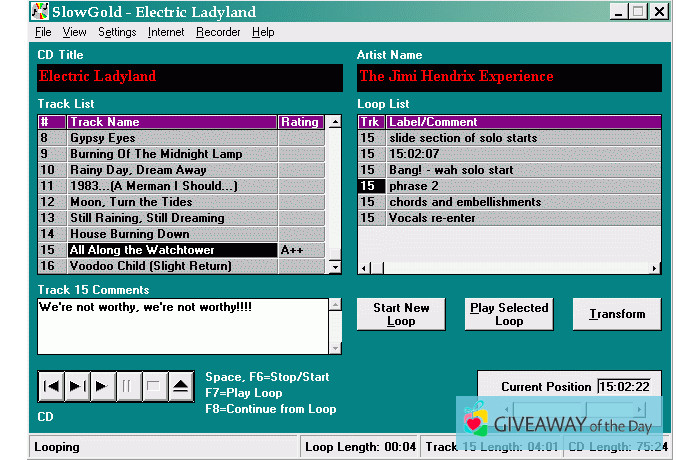Click the next track button
Image resolution: width=700 pixels, height=460 pixels.
78,387
